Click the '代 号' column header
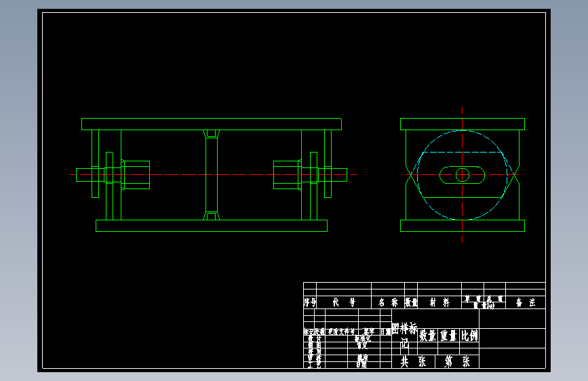This screenshot has width=588, height=381. click(x=344, y=302)
